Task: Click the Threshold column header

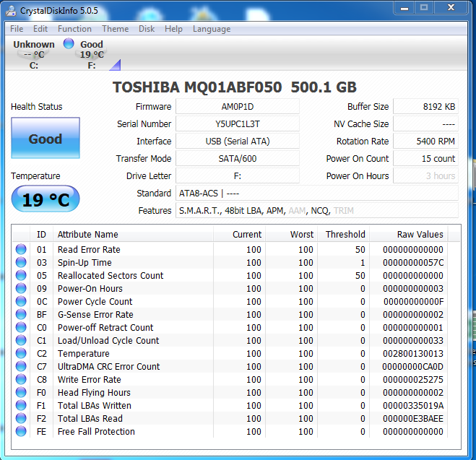Action: (343, 234)
